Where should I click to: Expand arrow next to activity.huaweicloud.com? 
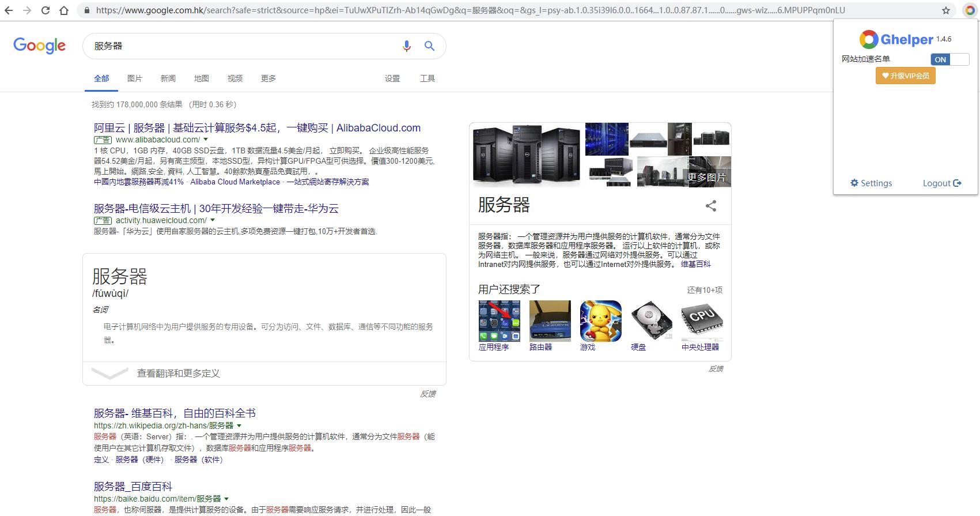click(213, 220)
